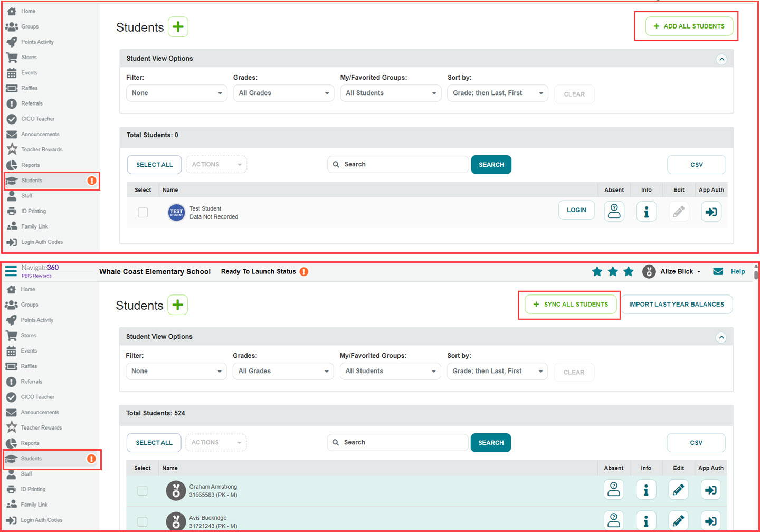Edit Graham Armstrong using the pencil icon
Image resolution: width=760 pixels, height=532 pixels.
pyautogui.click(x=679, y=490)
